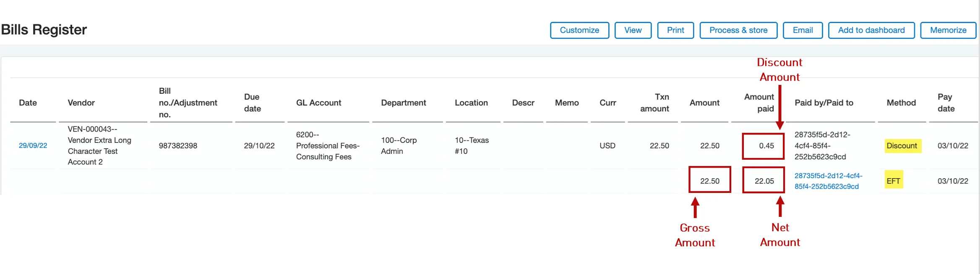The image size is (980, 274).
Task: Open the blue 28735f5d payment link
Action: (x=828, y=181)
